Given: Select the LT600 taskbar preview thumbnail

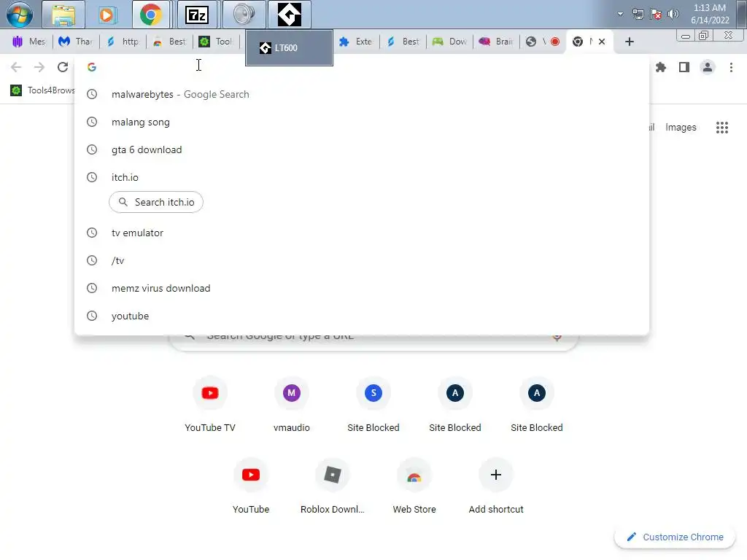Looking at the screenshot, I should click(289, 47).
